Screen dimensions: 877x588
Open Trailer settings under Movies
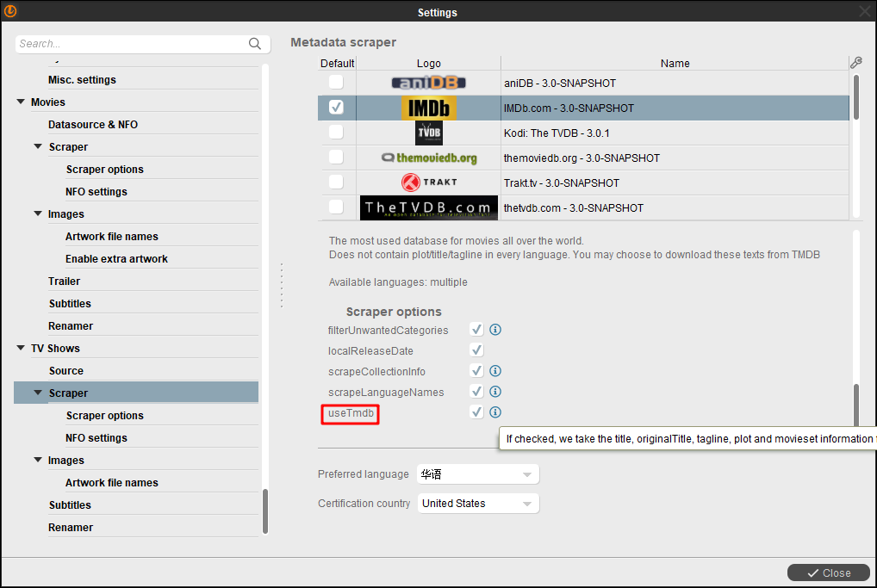65,282
